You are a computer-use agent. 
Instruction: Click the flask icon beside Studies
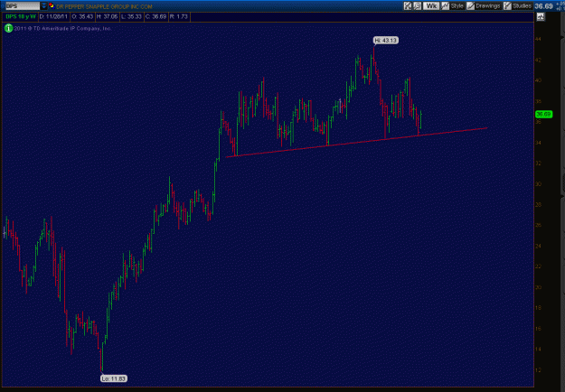click(507, 5)
